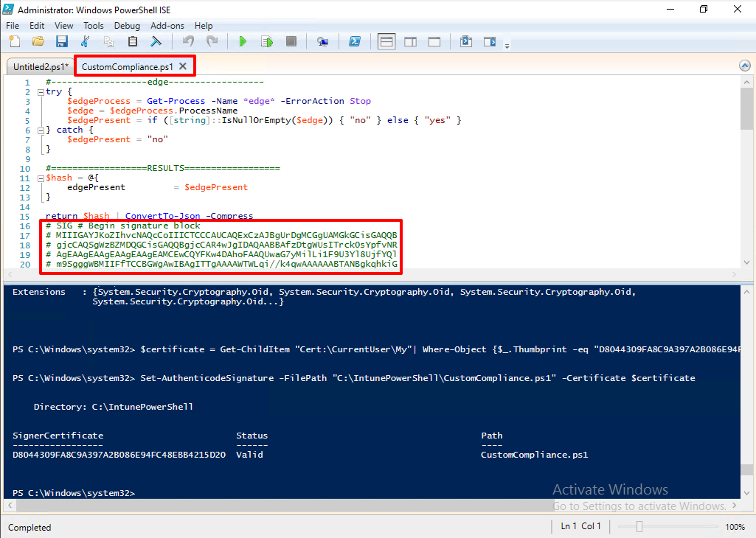
Task: Open the Help menu
Action: pos(204,26)
